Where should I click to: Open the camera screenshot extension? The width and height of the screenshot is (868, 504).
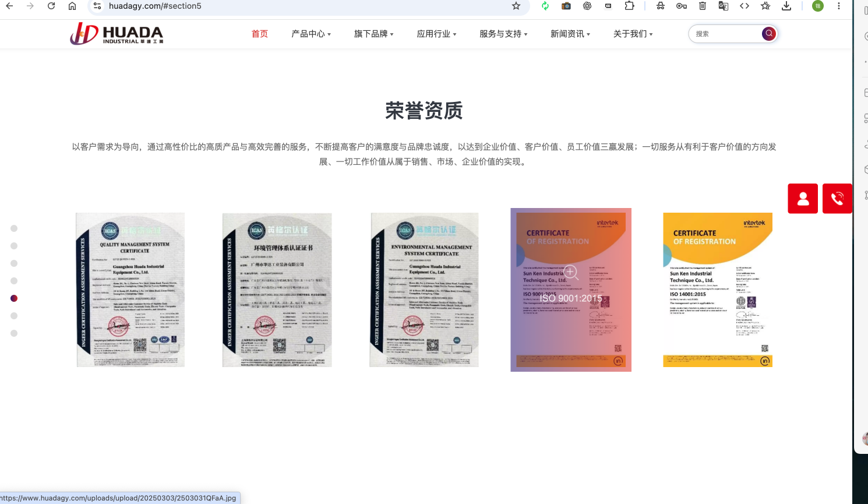tap(566, 6)
